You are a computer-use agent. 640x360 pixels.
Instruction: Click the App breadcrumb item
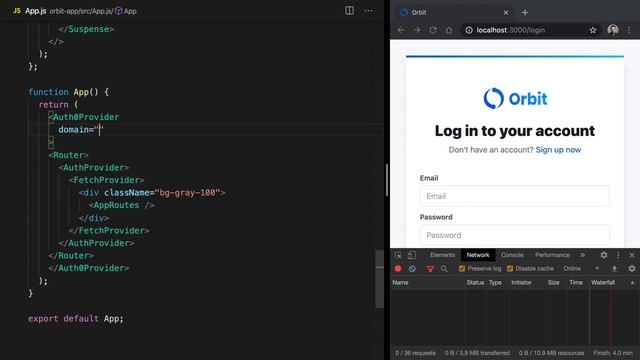pos(130,11)
